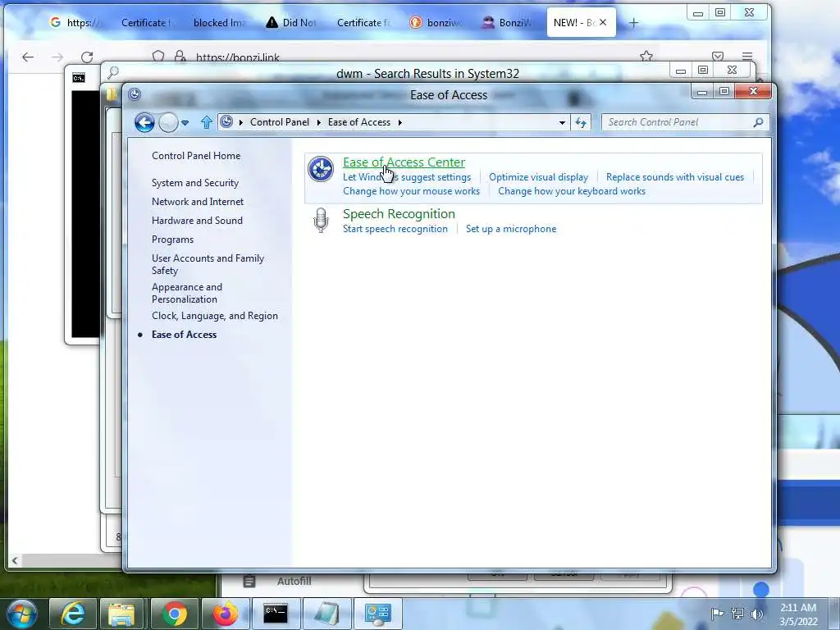Click Ease of Access window title icon
The image size is (840, 630).
pos(135,94)
